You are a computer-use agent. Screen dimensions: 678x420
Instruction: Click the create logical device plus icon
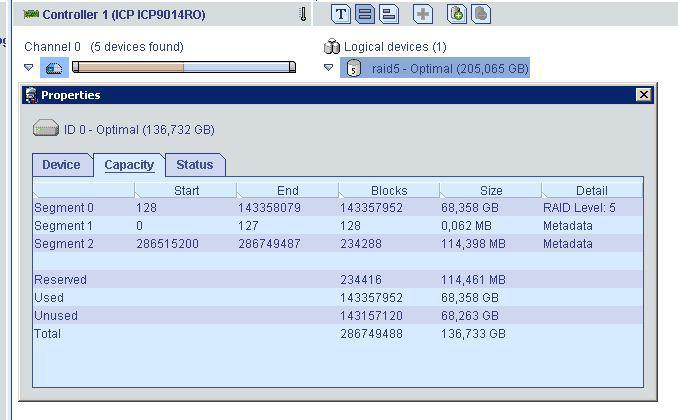pos(423,14)
